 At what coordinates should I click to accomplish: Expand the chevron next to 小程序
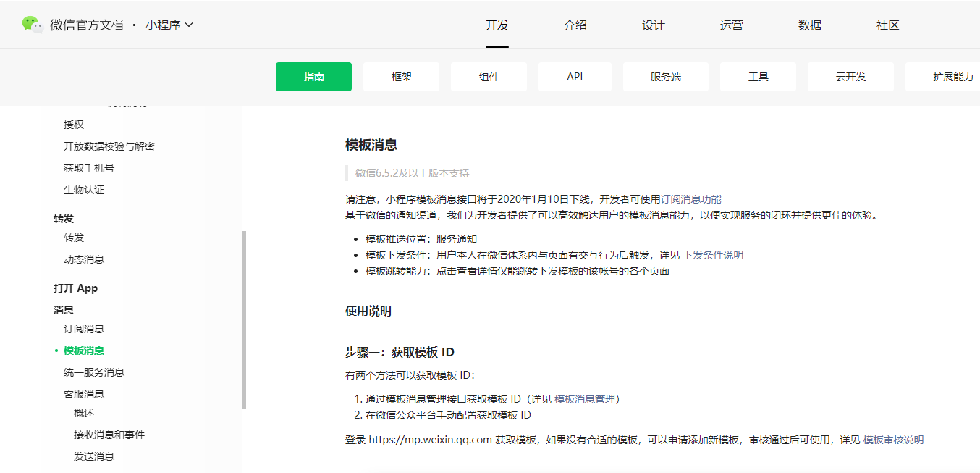(190, 23)
